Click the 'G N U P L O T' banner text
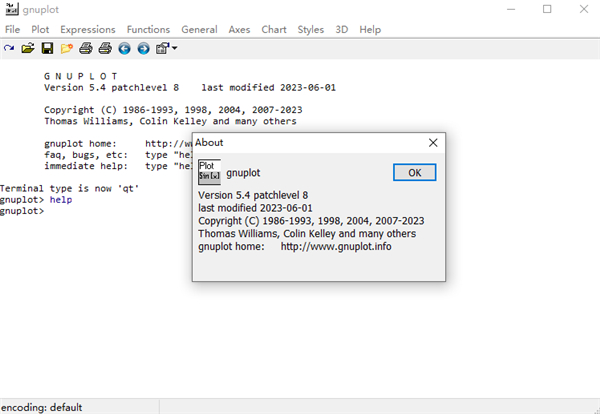 [x=81, y=76]
